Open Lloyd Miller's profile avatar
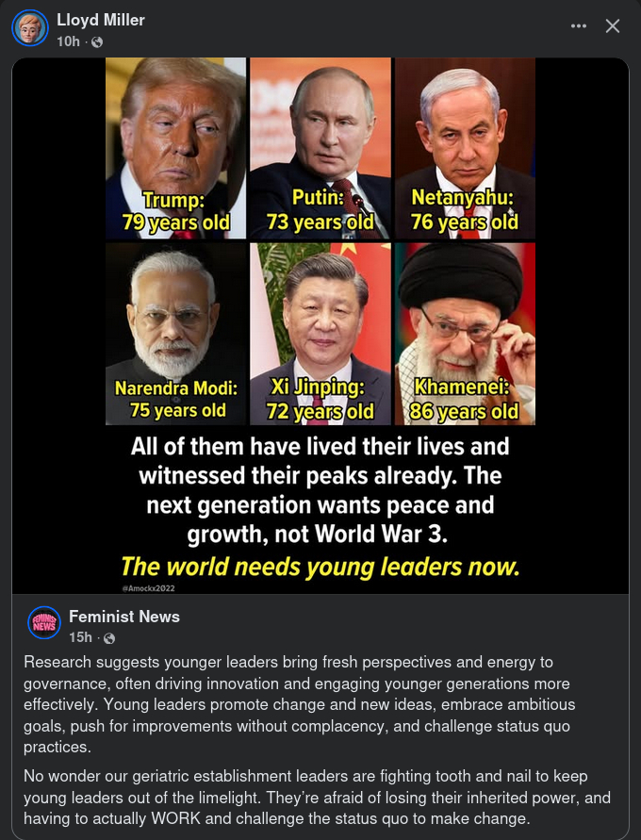641x840 pixels. pyautogui.click(x=30, y=28)
